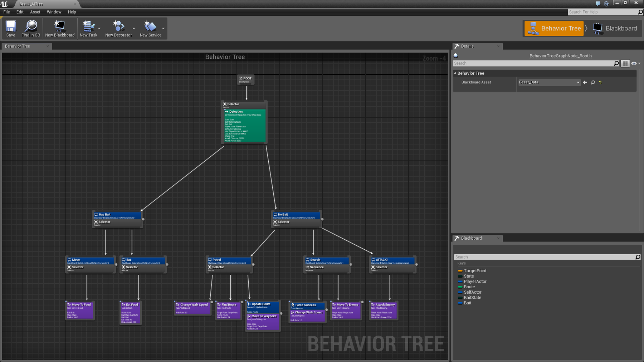
Task: Select the Move To Waypoint task
Action: tap(262, 322)
